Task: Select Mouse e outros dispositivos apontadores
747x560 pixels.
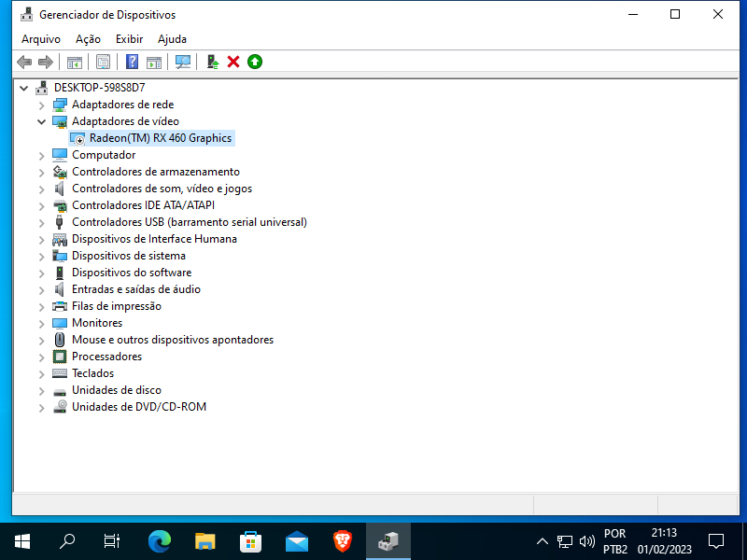Action: [173, 340]
